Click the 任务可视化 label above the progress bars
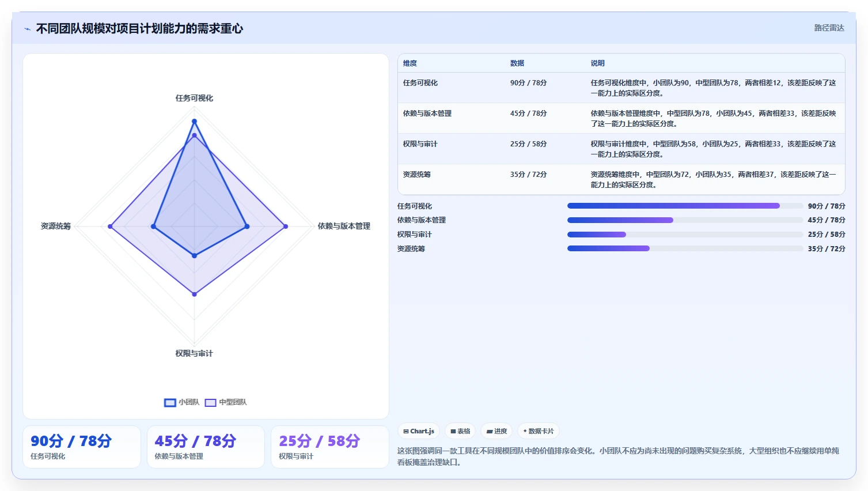 click(415, 206)
